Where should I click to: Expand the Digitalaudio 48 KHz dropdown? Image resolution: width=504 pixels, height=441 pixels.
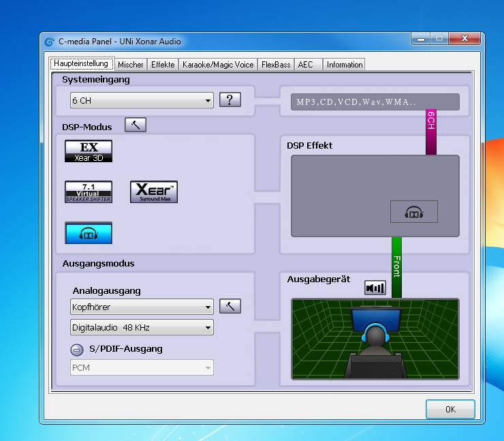coord(142,327)
